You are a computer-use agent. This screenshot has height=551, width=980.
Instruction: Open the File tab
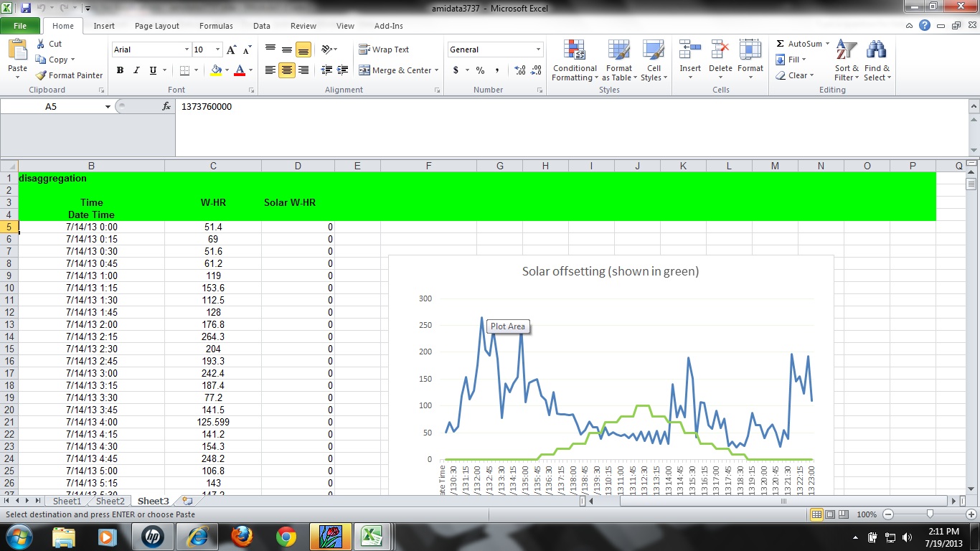[x=20, y=26]
